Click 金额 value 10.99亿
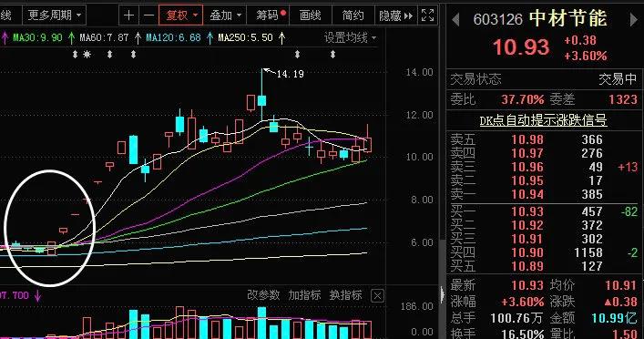The width and height of the screenshot is (644, 339). 614,318
